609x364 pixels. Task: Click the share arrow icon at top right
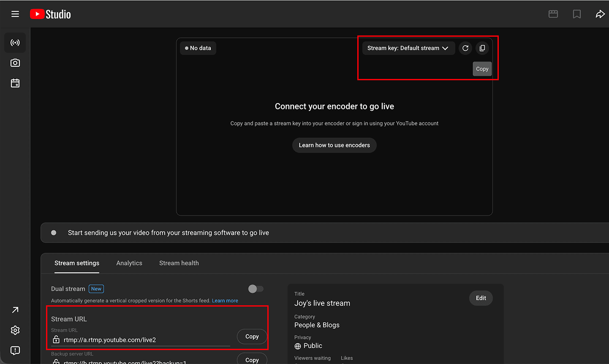[x=600, y=14]
